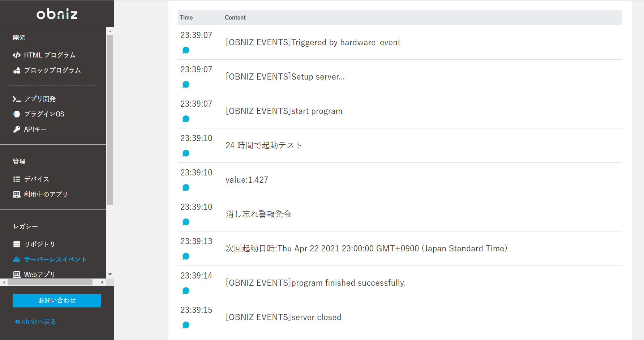Open 利用中のアプリ menu item

pyautogui.click(x=46, y=194)
